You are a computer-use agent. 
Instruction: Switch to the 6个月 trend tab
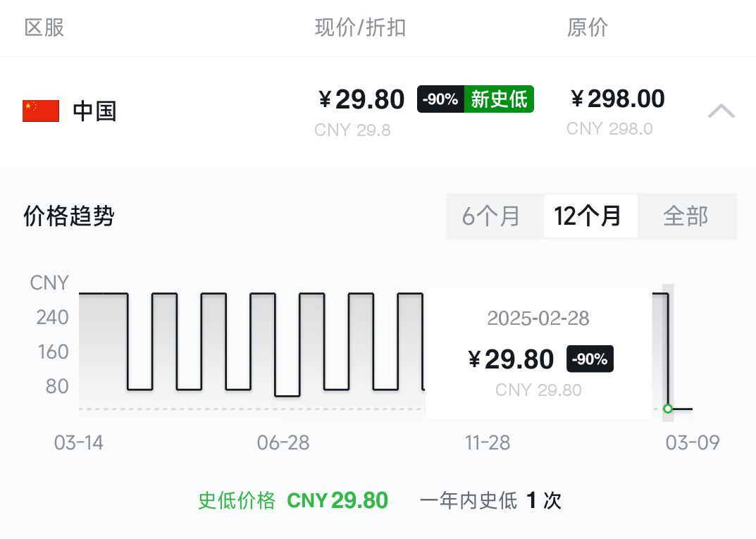point(491,216)
